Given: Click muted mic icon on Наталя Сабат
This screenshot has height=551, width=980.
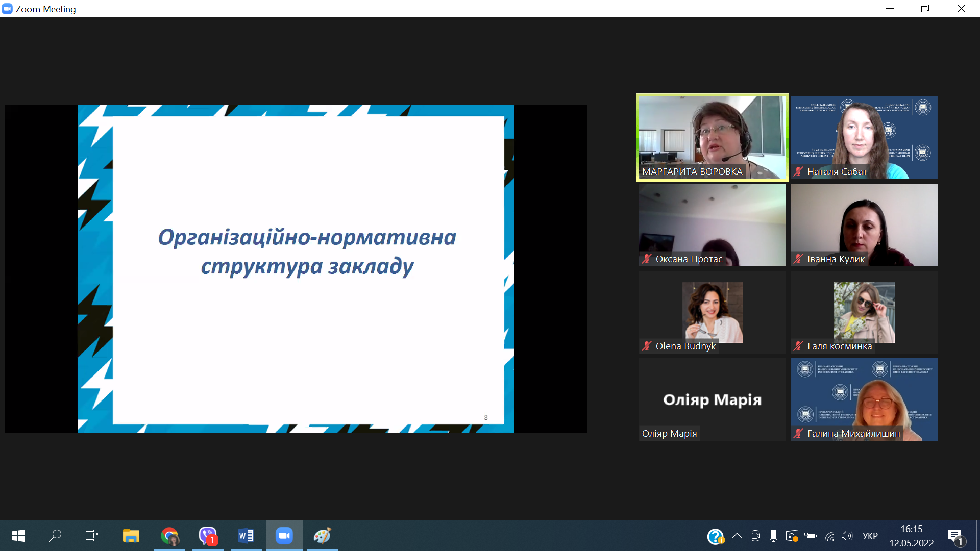Looking at the screenshot, I should pyautogui.click(x=799, y=172).
